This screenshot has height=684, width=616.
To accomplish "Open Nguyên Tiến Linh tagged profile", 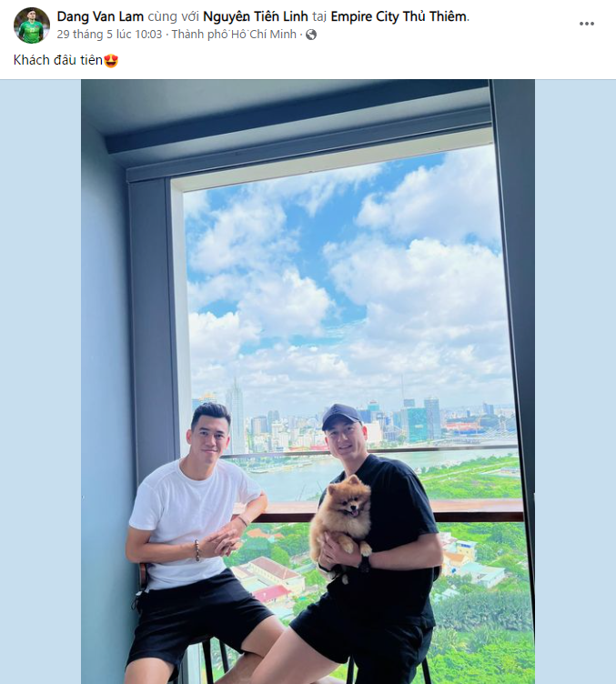I will (x=255, y=16).
